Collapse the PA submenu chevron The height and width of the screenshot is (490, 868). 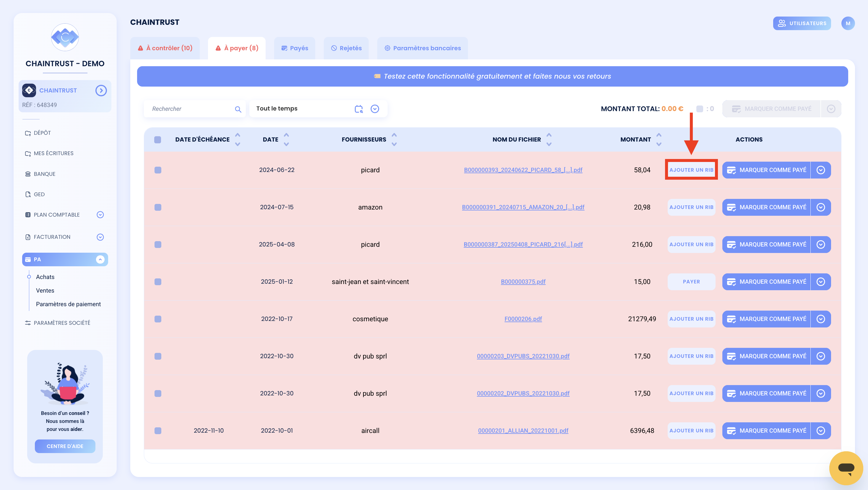click(100, 259)
